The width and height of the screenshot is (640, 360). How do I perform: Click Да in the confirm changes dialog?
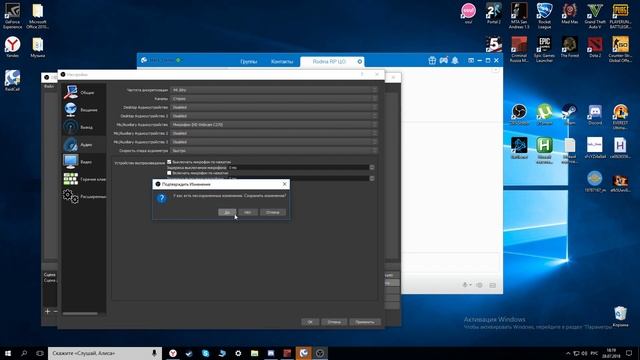[x=227, y=212]
